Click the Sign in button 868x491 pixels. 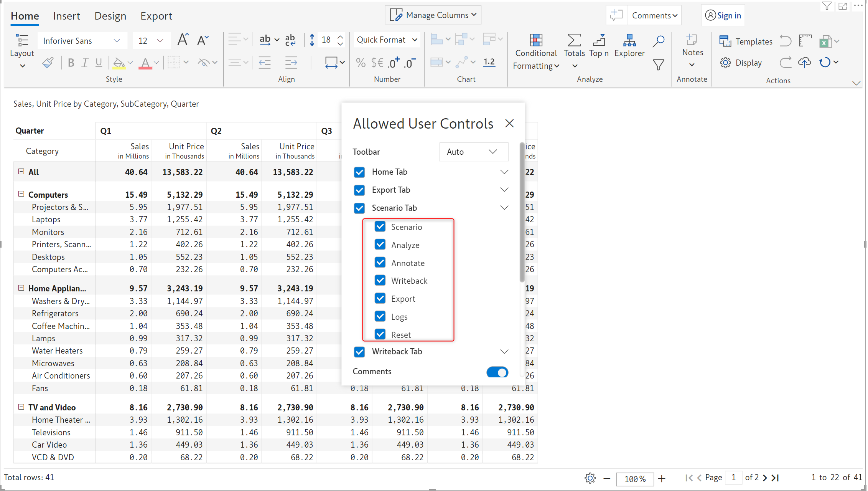723,16
